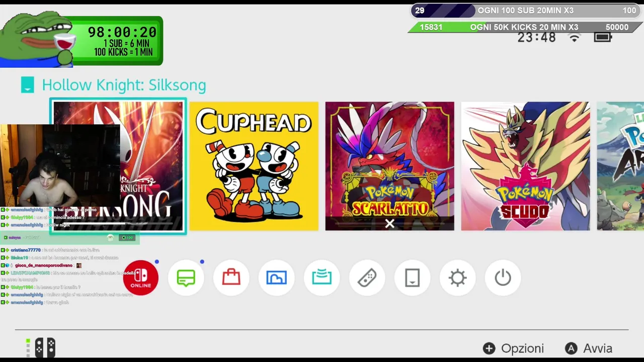Click the Pepe frog wine glass emote
Image resolution: width=644 pixels, height=362 pixels.
(38, 39)
